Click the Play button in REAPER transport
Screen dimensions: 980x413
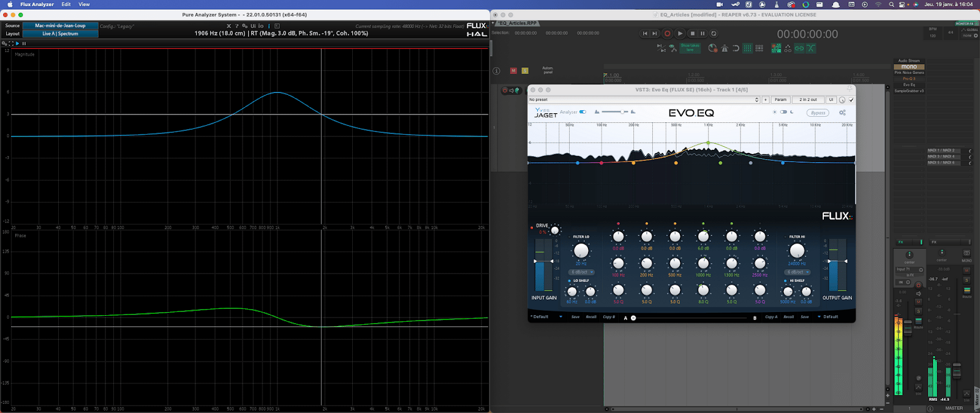point(680,34)
